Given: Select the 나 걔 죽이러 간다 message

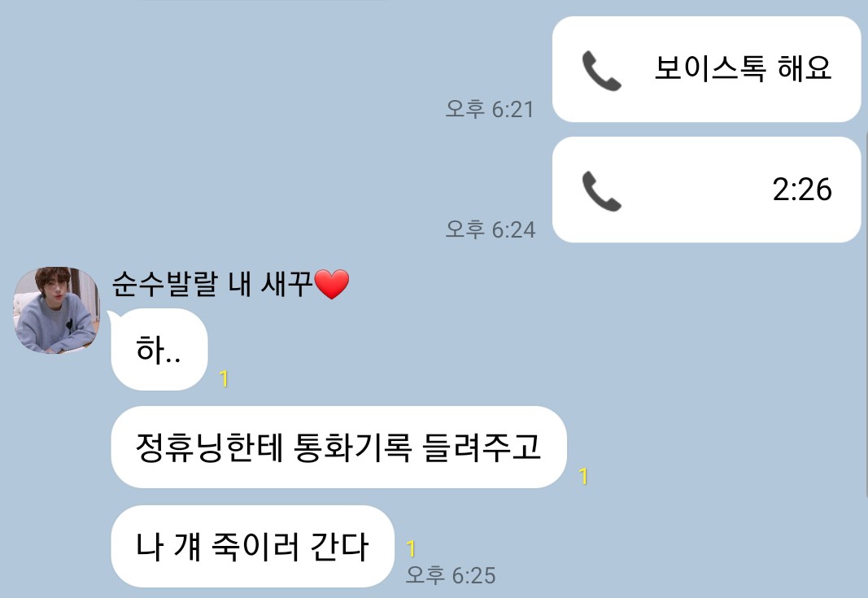Looking at the screenshot, I should point(252,546).
